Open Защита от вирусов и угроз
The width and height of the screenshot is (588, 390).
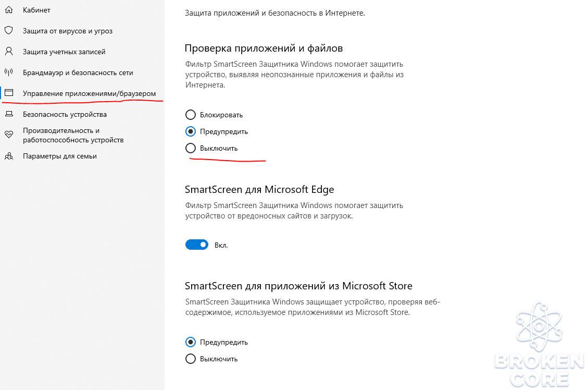(68, 31)
